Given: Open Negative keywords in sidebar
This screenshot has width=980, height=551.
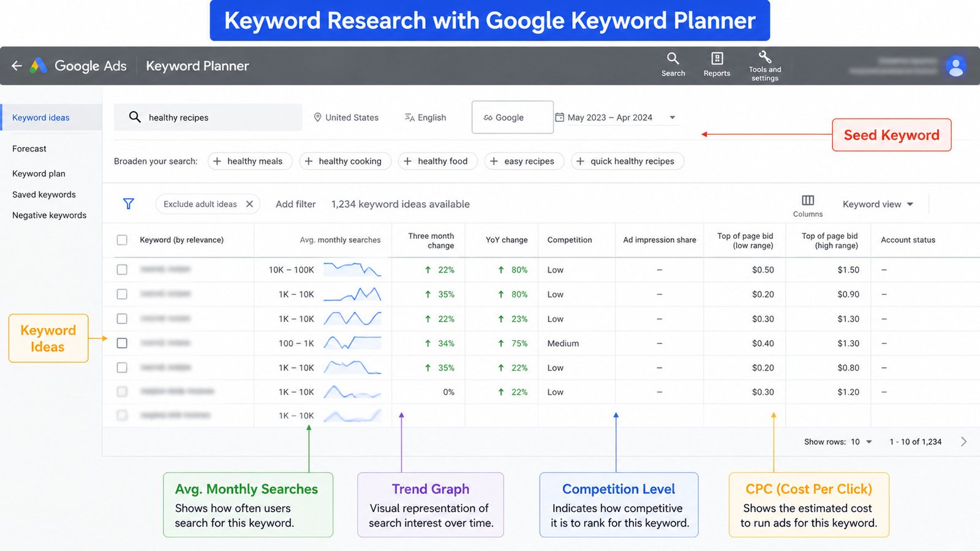Looking at the screenshot, I should click(50, 216).
